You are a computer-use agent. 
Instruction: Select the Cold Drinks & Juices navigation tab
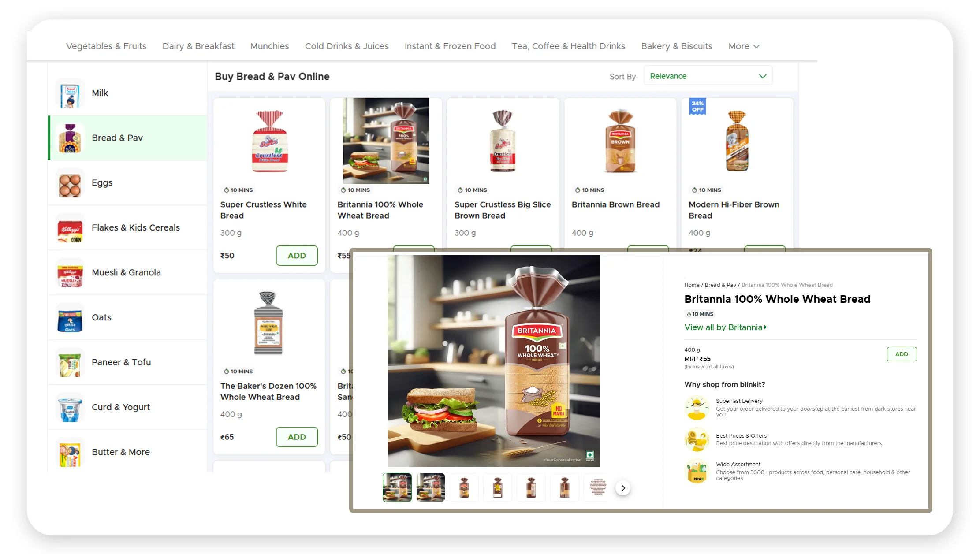347,46
